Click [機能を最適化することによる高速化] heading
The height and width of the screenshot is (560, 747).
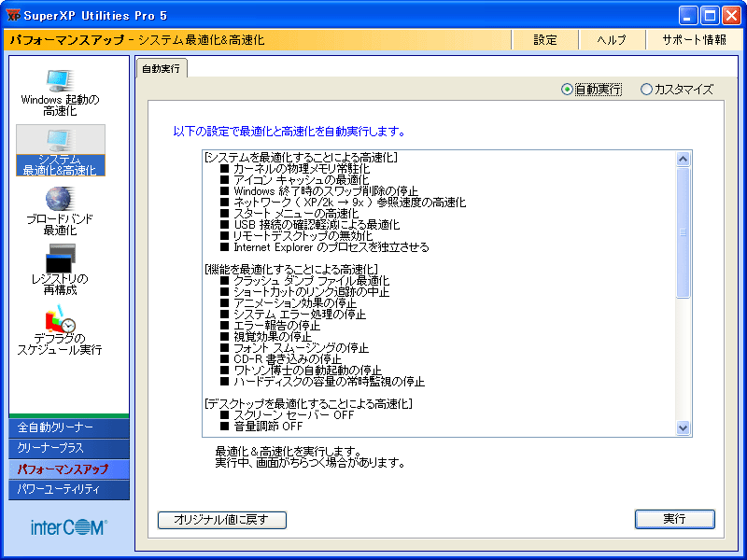291,270
